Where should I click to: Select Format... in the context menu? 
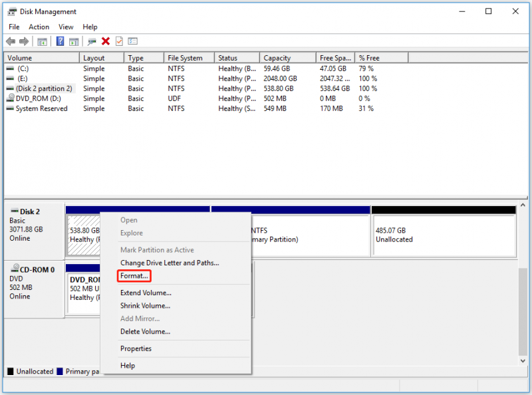tap(134, 276)
